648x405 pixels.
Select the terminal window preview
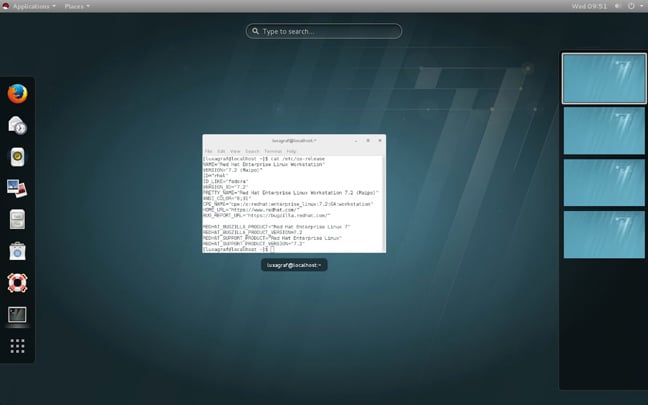click(294, 193)
